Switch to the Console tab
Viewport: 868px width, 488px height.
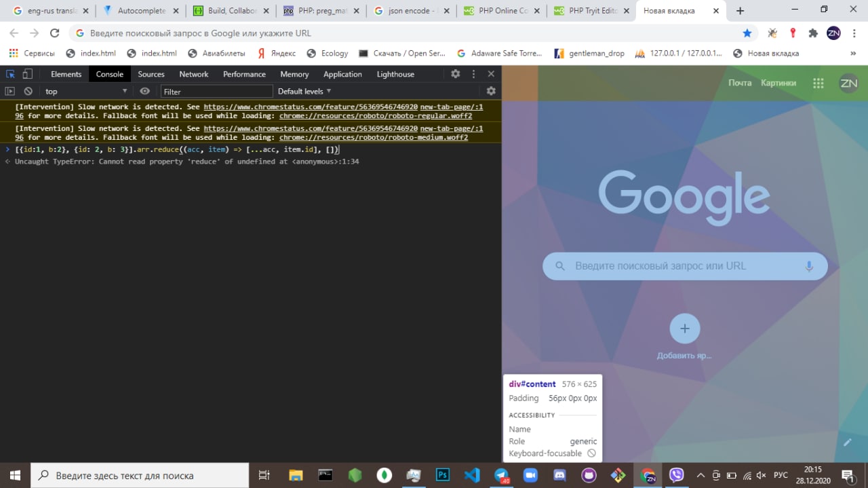(110, 74)
